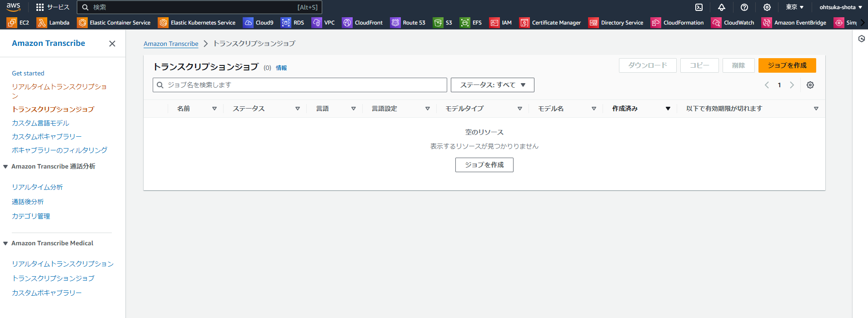Open the Amazon EventBridge shortcut
This screenshot has width=868, height=318.
[x=794, y=22]
